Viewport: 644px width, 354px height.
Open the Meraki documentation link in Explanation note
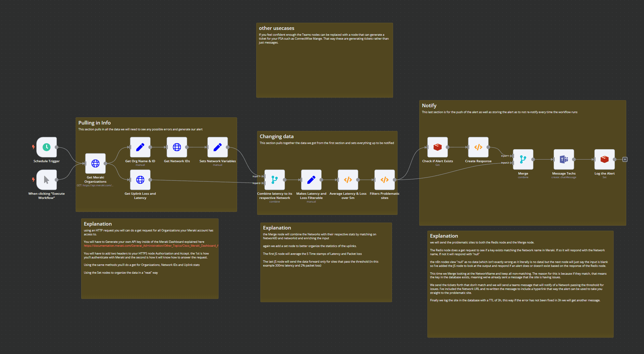click(151, 246)
